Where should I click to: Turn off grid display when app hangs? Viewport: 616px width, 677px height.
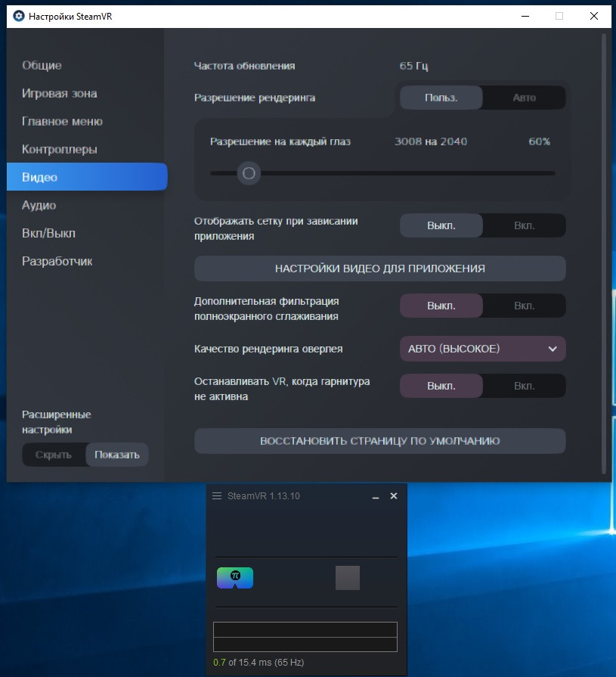pyautogui.click(x=441, y=225)
